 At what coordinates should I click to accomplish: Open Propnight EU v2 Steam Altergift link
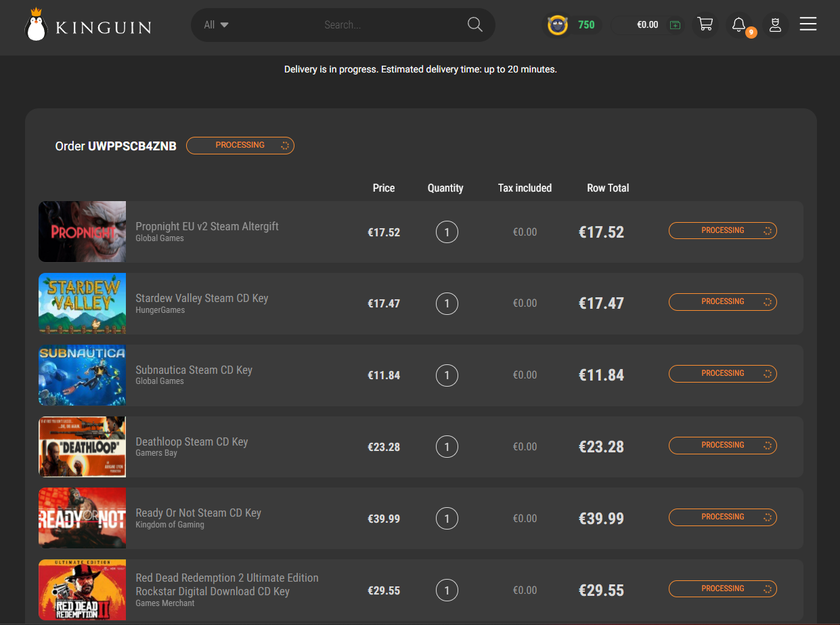[x=207, y=226]
